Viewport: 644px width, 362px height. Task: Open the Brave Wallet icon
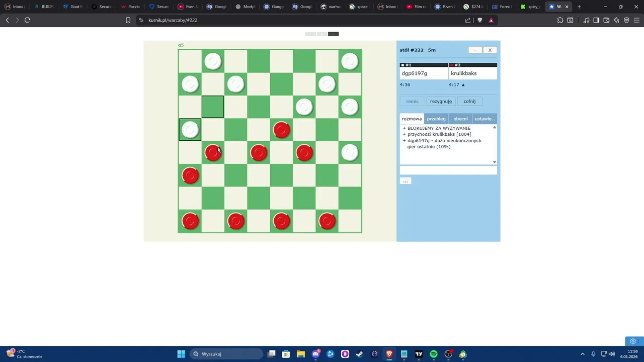coord(606,20)
